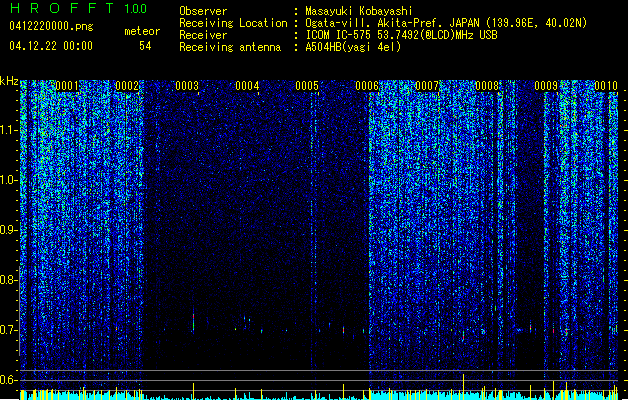This screenshot has height=400, width=629.
Task: Click time marker 0002
Action: [x=127, y=86]
